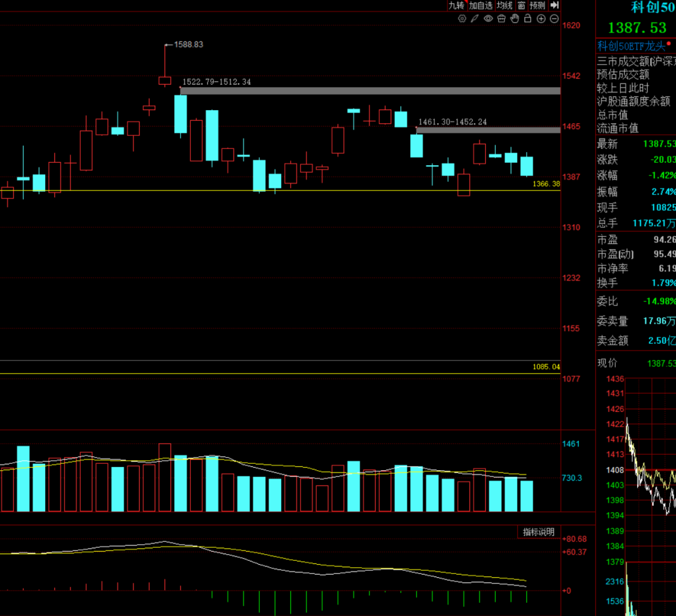
Task: Toggle the eye visibility icon
Action: (x=488, y=19)
